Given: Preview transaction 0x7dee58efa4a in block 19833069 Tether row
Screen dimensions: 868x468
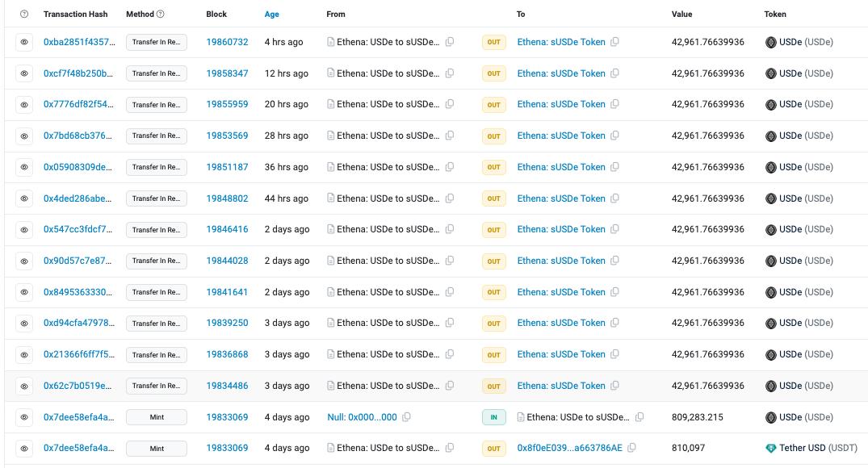Looking at the screenshot, I should (24, 449).
